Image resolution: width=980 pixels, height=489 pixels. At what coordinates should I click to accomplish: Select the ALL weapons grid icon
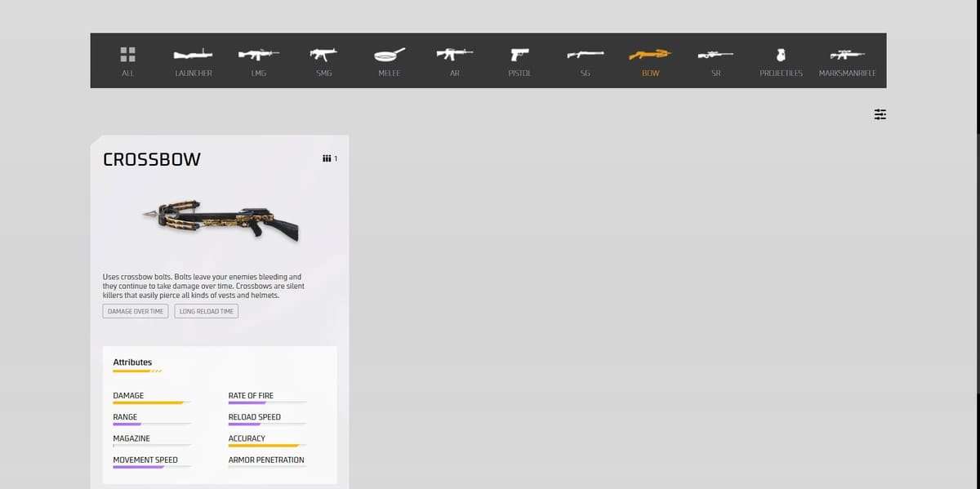pos(127,54)
